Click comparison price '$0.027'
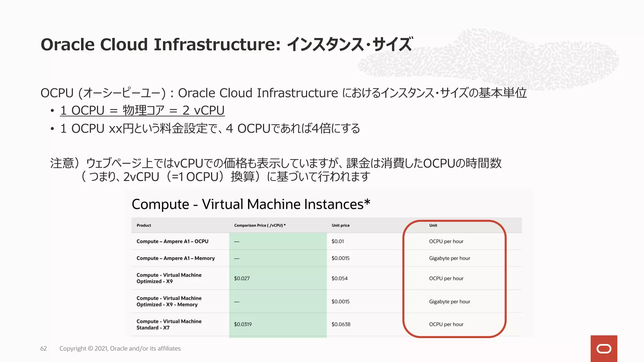Screen dimensions: 644x362 (241, 278)
